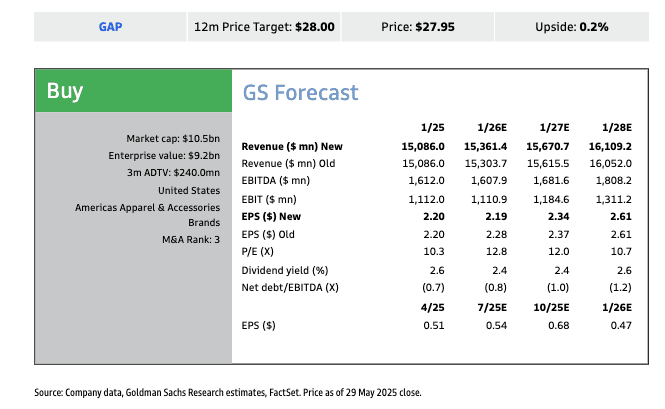Click the GS Forecast heading
Screen dimensions: 665x409
tap(300, 93)
